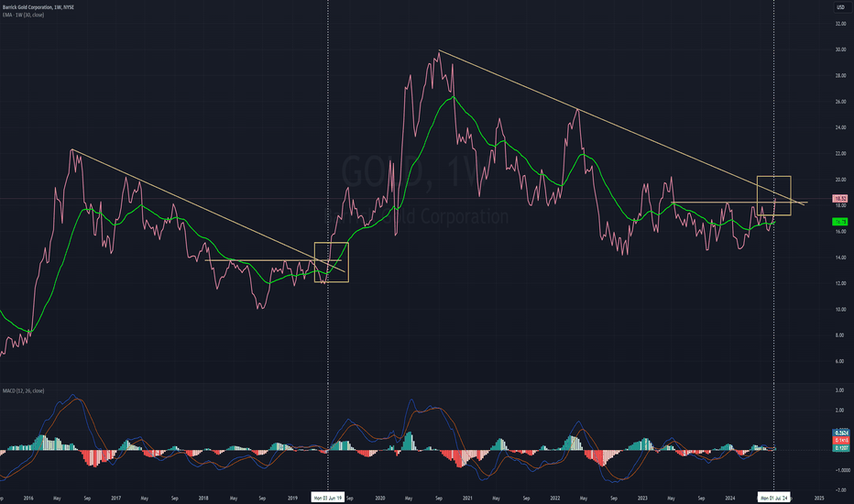854x504 pixels.
Task: Click the 2025 label on time axis
Action: point(818,498)
